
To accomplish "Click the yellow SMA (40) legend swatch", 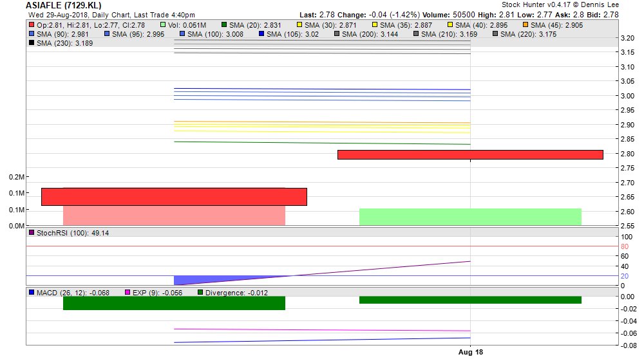I will point(450,25).
